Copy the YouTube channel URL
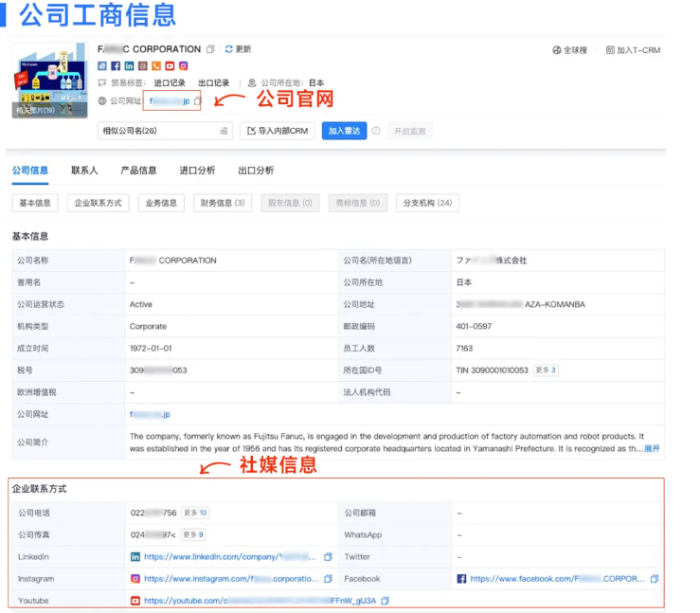The width and height of the screenshot is (700, 613). coord(385,601)
